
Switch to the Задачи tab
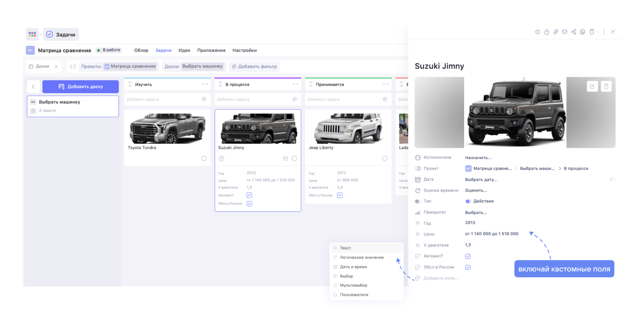click(164, 50)
